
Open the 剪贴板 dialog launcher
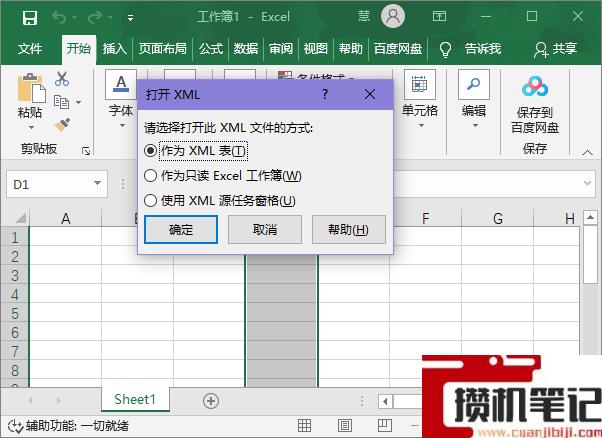pyautogui.click(x=86, y=151)
